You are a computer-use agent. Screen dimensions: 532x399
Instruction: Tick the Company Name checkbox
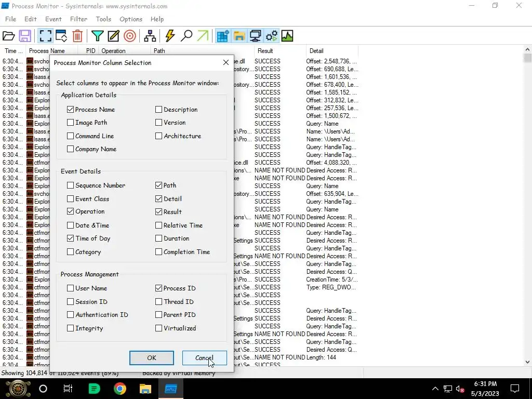coord(70,149)
